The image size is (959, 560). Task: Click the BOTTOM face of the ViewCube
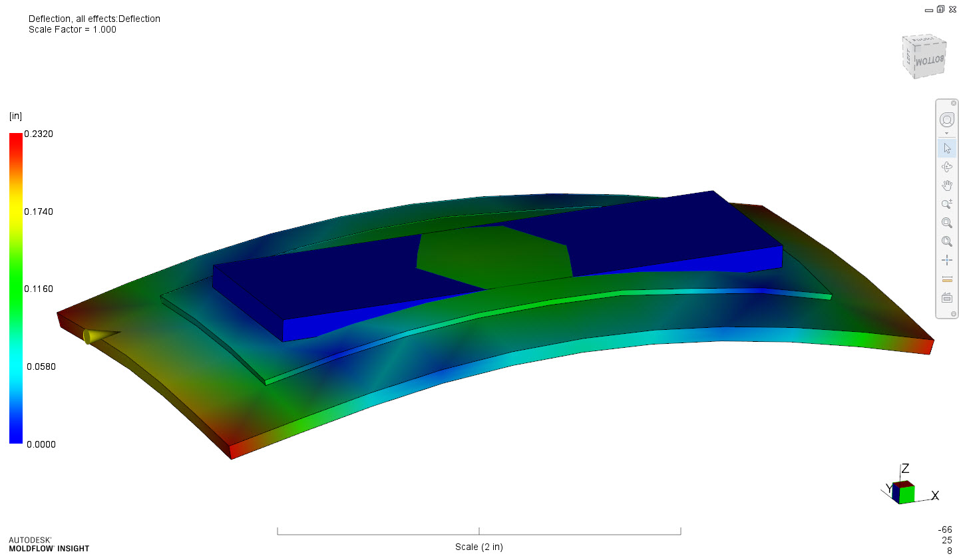point(930,61)
